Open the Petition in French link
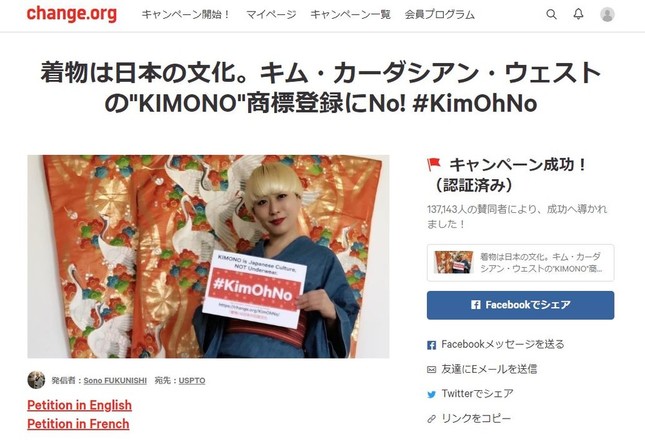Screen dimensions: 645x447 click(78, 424)
